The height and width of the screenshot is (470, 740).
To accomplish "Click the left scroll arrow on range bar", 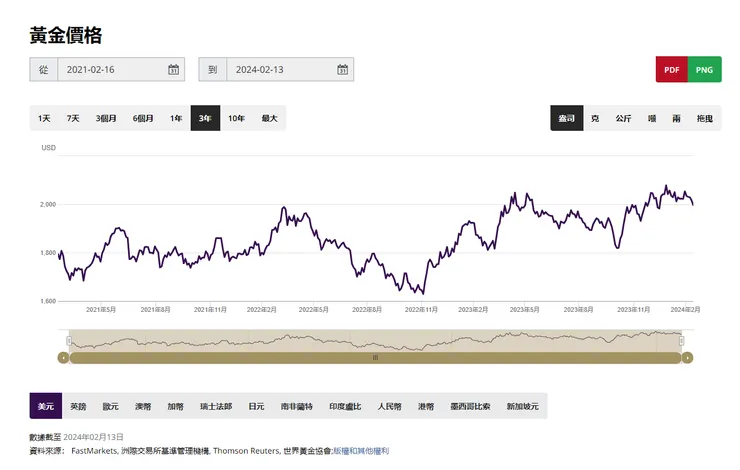I will pyautogui.click(x=63, y=358).
